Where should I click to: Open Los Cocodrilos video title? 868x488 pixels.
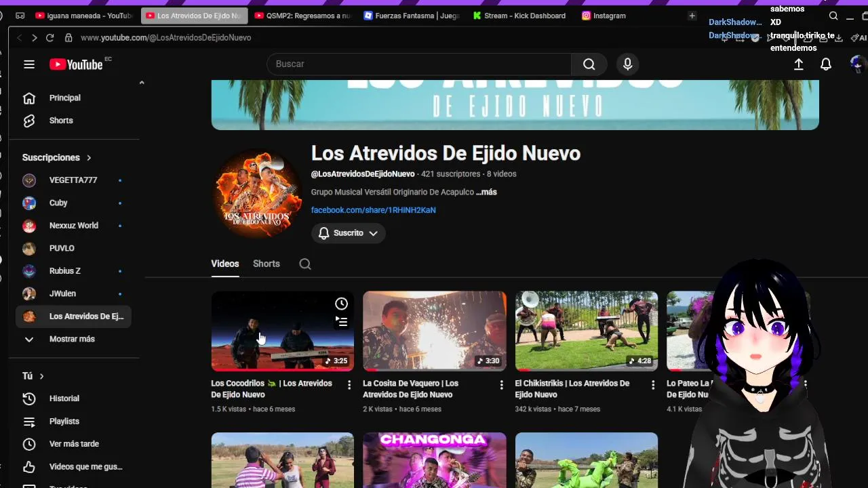click(x=272, y=389)
